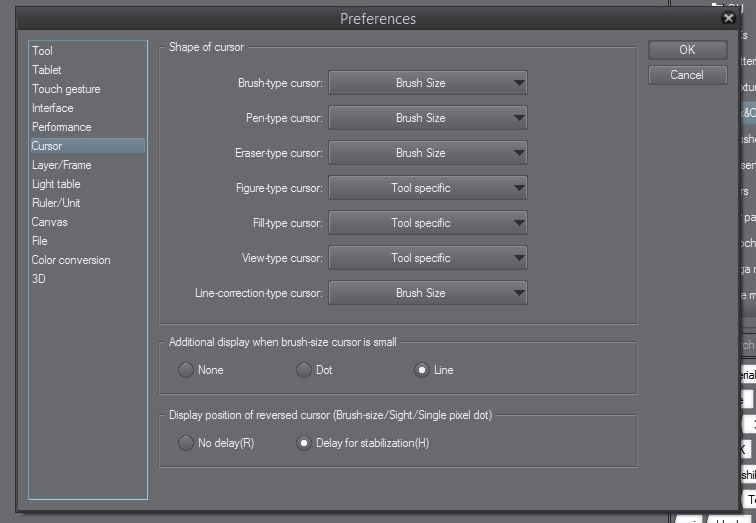Image resolution: width=756 pixels, height=523 pixels.
Task: Select No delay(R) radio option
Action: point(186,443)
